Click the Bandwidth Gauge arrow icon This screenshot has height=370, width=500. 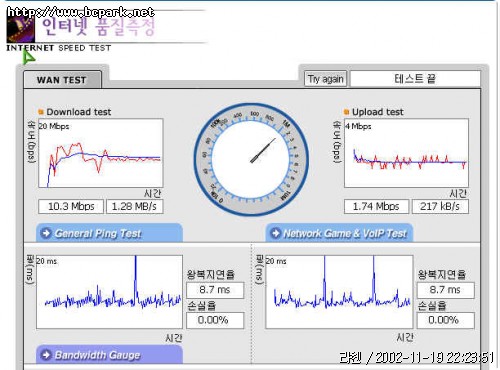(x=46, y=355)
